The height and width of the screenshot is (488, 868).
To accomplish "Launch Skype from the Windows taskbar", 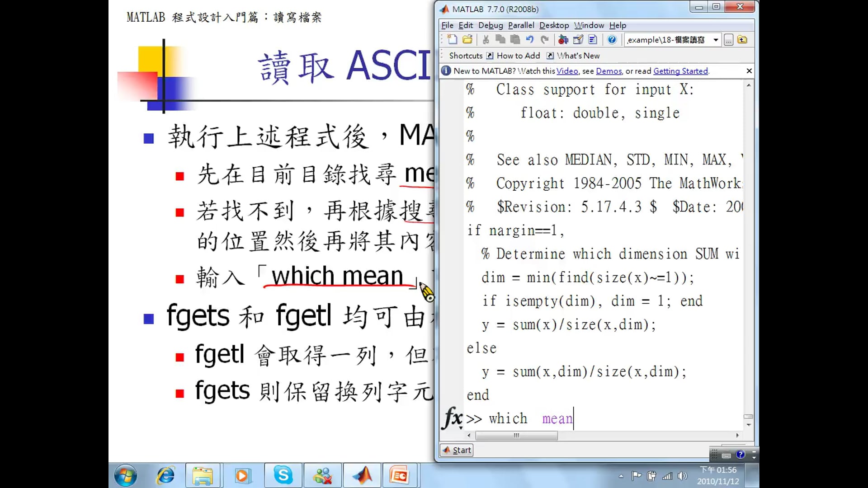I will click(283, 475).
